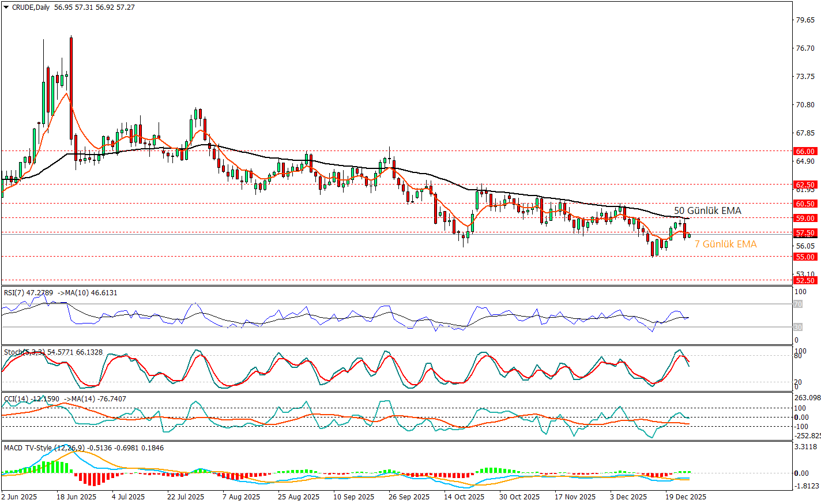
Task: Click the 79.65 value on the price axis
Action: coord(805,20)
